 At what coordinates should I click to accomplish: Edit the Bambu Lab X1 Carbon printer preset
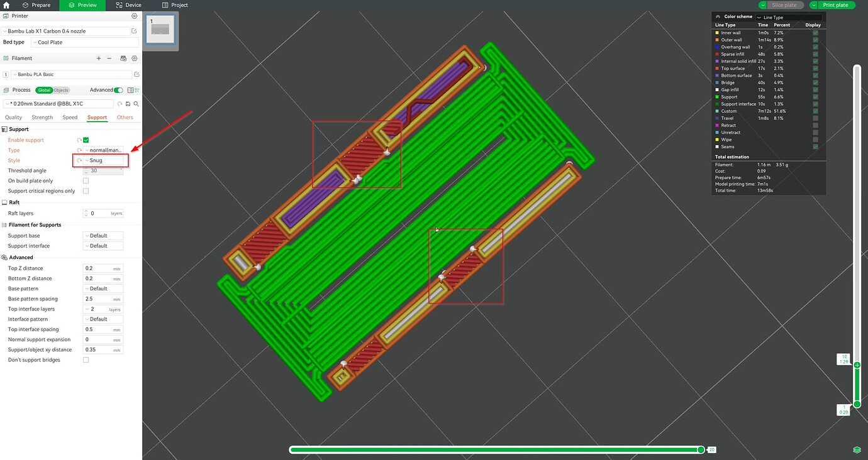point(134,31)
